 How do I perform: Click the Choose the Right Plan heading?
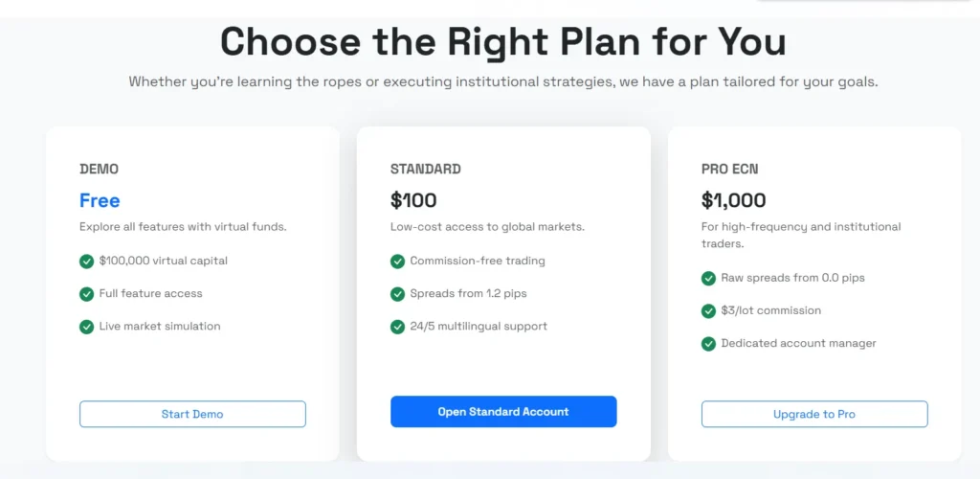[503, 42]
